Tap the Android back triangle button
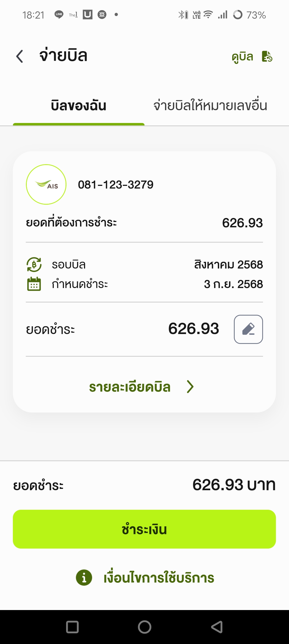This screenshot has width=289, height=644. pos(217,627)
